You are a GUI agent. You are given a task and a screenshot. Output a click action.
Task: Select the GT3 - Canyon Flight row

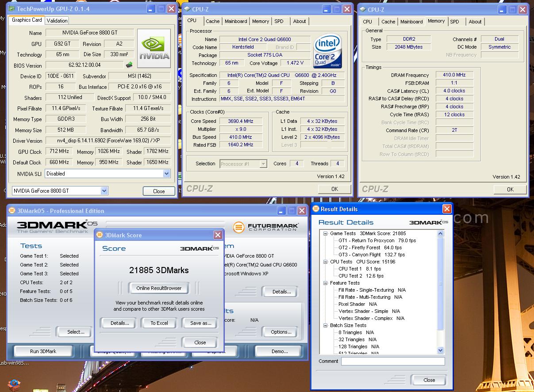tap(372, 255)
